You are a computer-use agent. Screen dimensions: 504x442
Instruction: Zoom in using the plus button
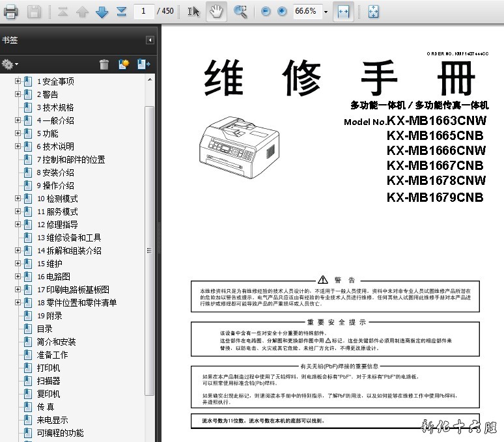coord(282,11)
